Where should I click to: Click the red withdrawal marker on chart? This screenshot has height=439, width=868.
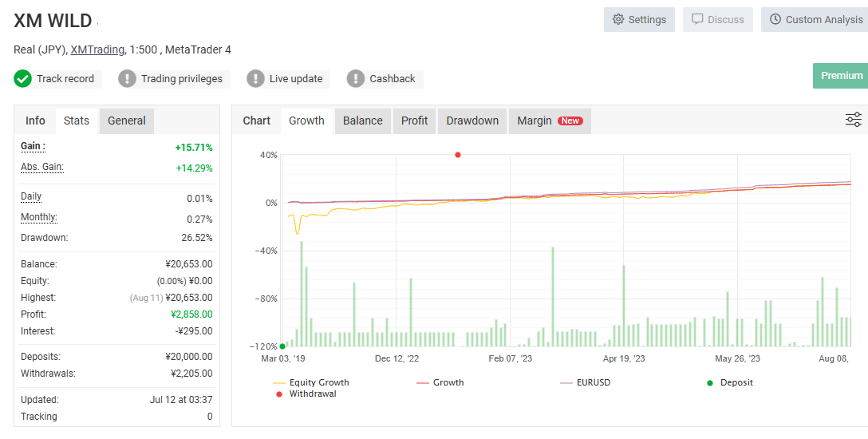pos(458,155)
